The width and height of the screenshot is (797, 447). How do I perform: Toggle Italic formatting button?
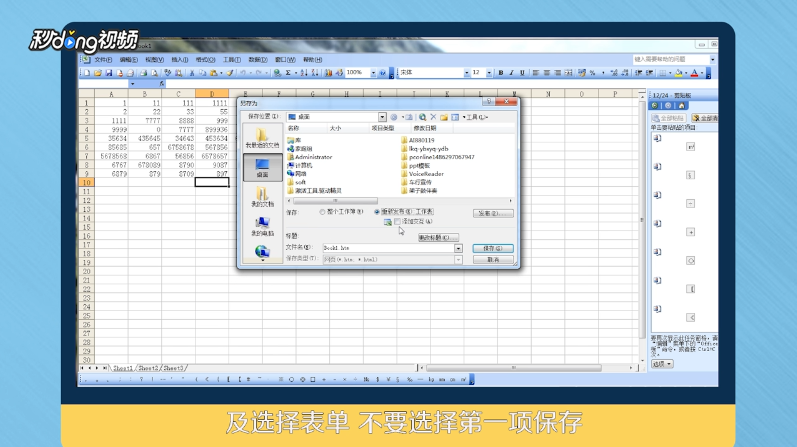coord(511,73)
